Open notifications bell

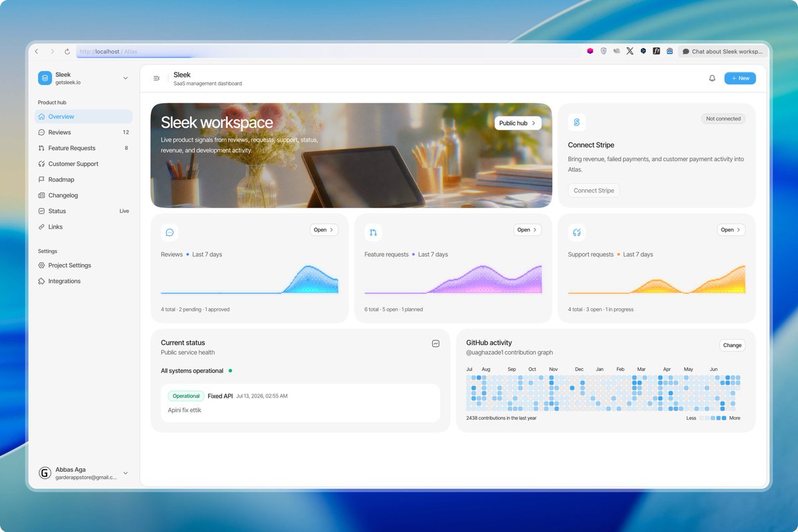pyautogui.click(x=712, y=78)
